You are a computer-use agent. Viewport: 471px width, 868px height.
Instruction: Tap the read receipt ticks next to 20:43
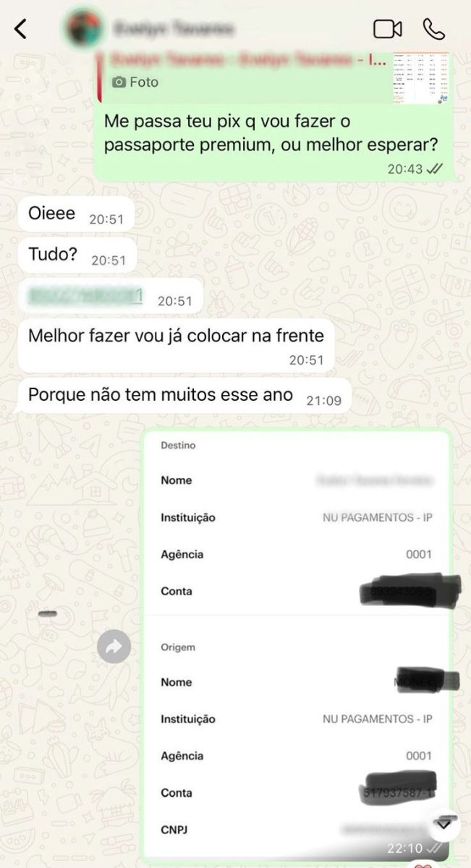(434, 169)
